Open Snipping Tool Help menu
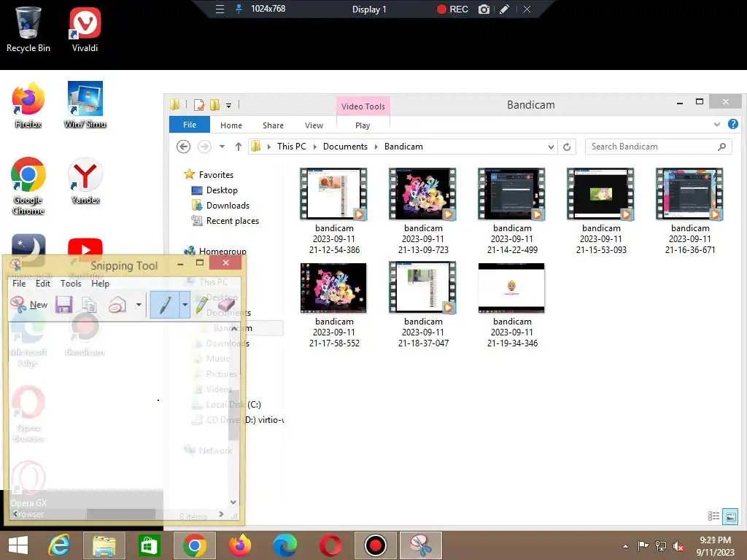Screen dimensions: 747x560 coord(101,284)
